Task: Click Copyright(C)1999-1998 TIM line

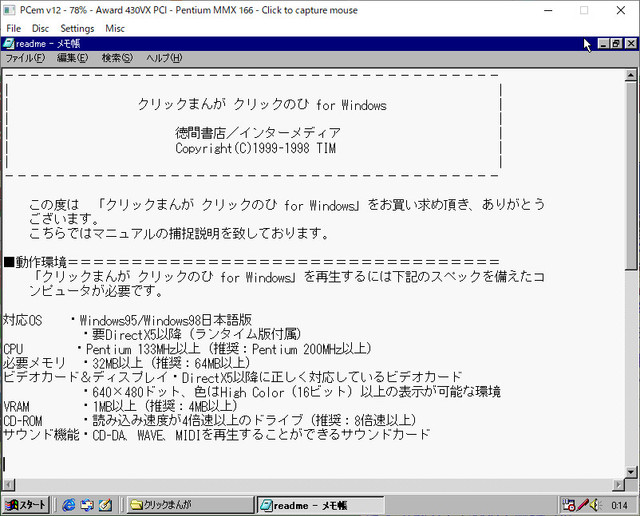Action: point(256,148)
